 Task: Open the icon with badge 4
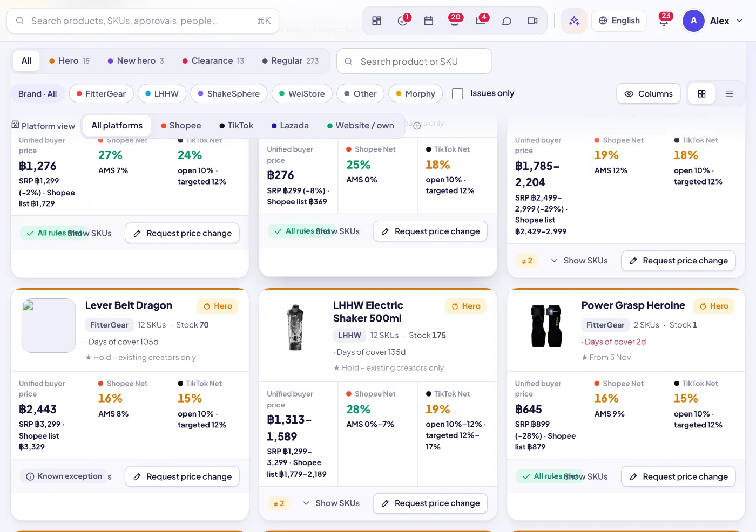[481, 21]
